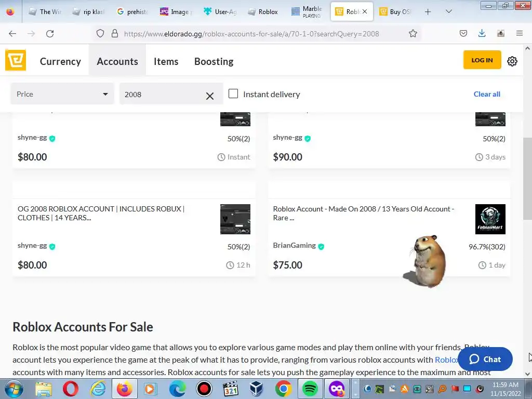Open the Accounts menu
This screenshot has width=532, height=399.
tap(117, 61)
